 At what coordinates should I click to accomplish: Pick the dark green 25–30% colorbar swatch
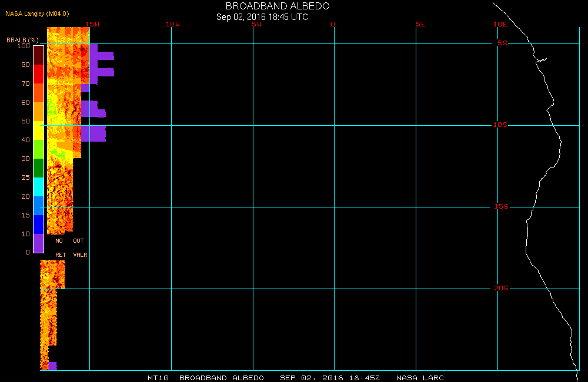39,167
